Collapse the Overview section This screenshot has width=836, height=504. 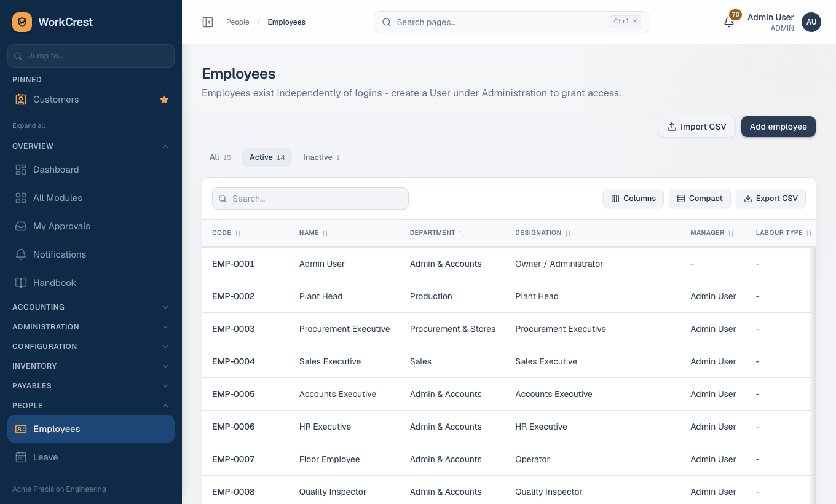(x=91, y=146)
